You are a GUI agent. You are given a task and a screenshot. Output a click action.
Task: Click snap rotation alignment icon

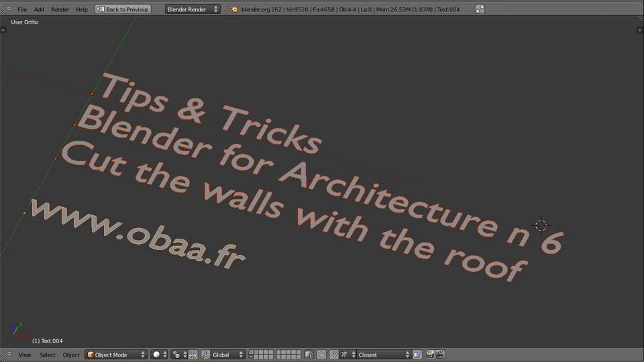tap(417, 355)
